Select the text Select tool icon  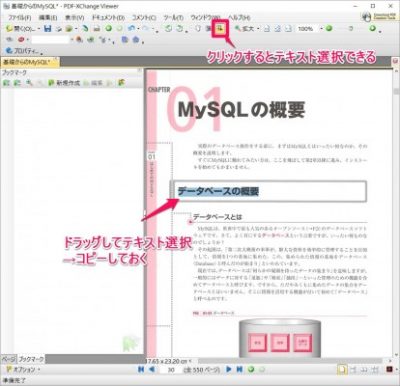tap(220, 29)
